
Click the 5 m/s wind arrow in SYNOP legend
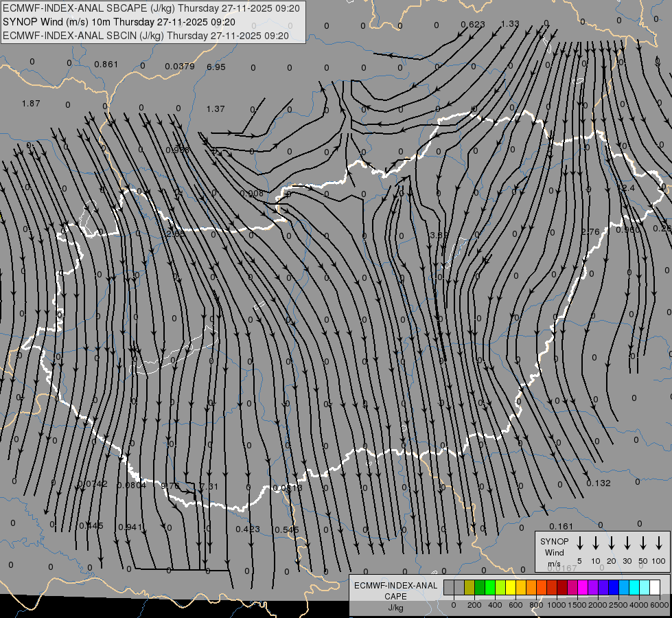(x=579, y=543)
